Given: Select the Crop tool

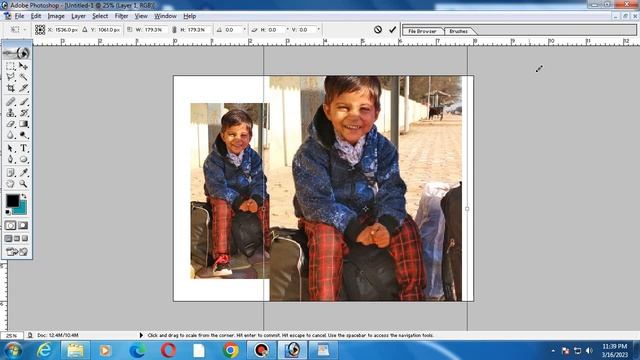Looking at the screenshot, I should click(11, 88).
